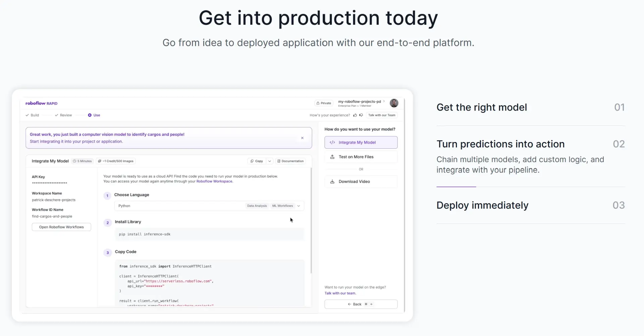Screen dimensions: 644x336
Task: Open the Documentation button
Action: pos(290,161)
